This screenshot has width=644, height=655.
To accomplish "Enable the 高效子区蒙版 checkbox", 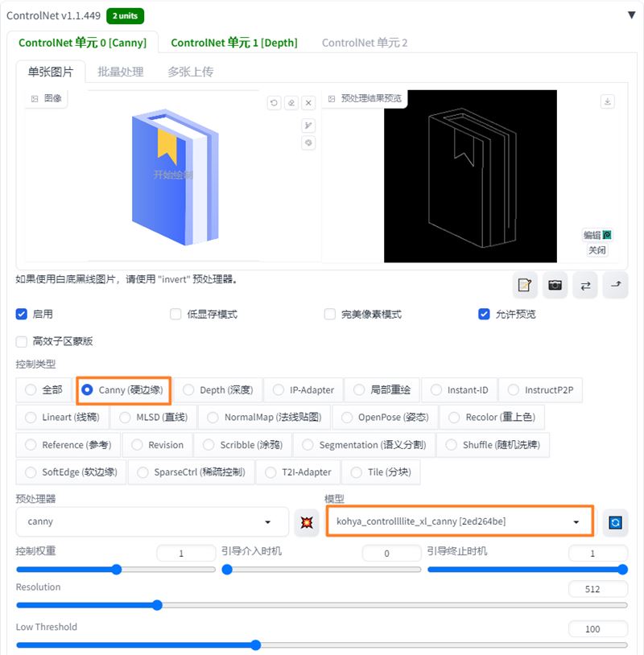I will coord(21,342).
